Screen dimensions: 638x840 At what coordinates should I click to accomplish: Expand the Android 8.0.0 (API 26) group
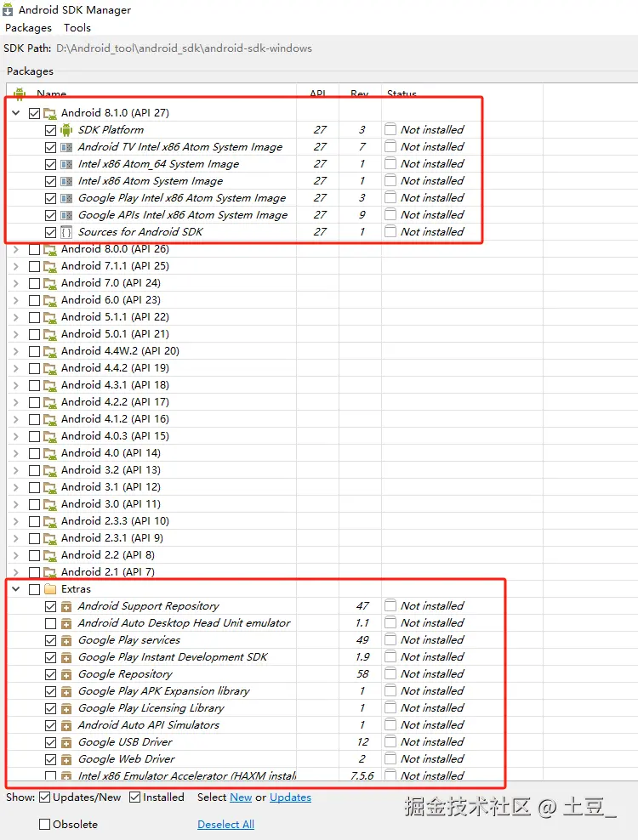coord(16,250)
